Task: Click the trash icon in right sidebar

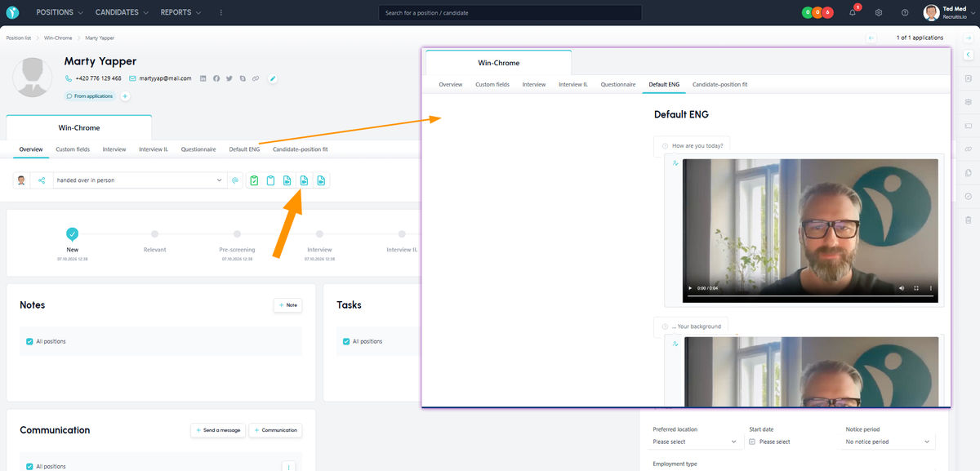Action: [x=969, y=220]
